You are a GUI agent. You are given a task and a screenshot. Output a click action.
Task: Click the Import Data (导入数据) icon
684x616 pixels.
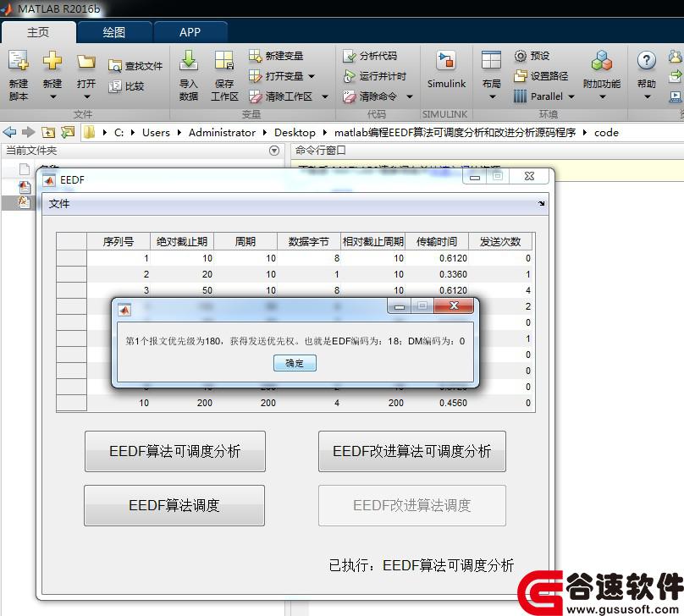(x=189, y=61)
